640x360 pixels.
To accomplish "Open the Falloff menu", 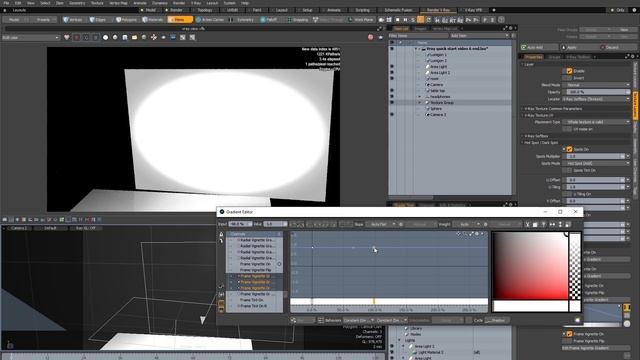I will click(269, 20).
